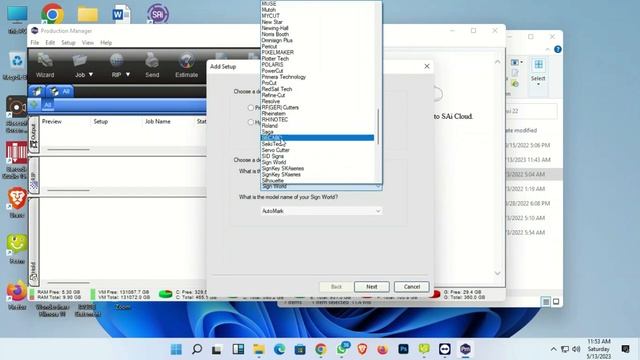This screenshot has height=360, width=640.
Task: Close the Add Setup dialog
Action: tap(427, 66)
